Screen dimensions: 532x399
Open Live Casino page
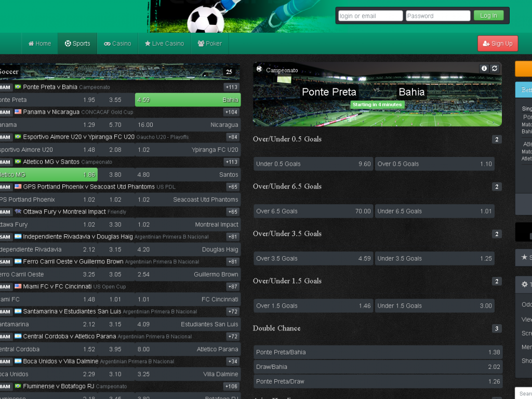point(164,44)
